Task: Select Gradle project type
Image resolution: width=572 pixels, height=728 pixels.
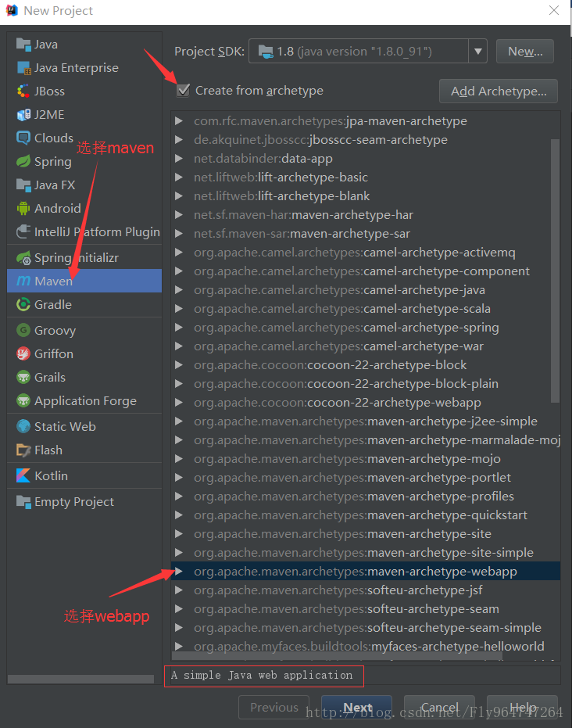Action: [x=84, y=305]
